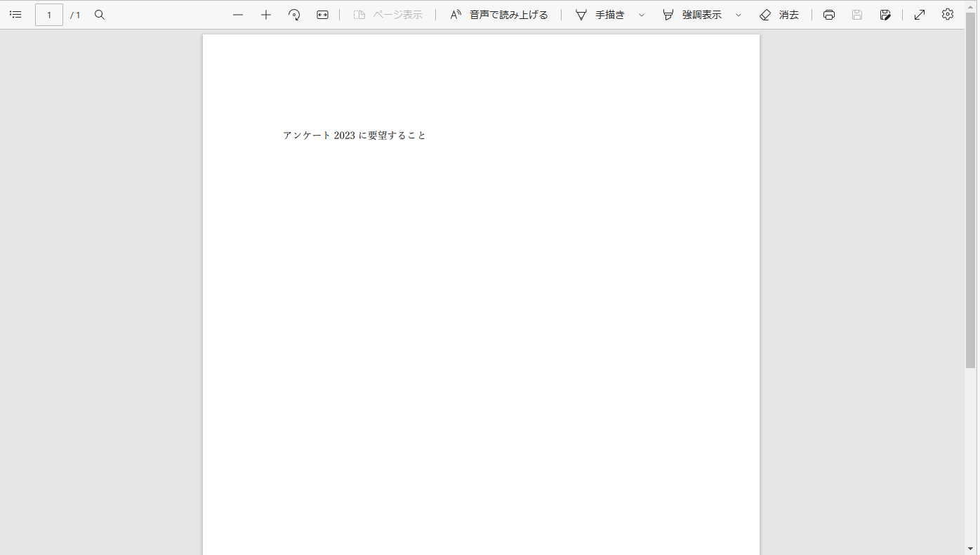Print the document with printer icon

coord(829,15)
